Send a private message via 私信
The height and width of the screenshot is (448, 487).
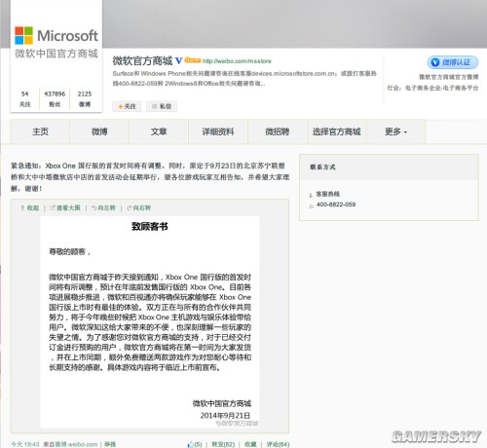[162, 106]
